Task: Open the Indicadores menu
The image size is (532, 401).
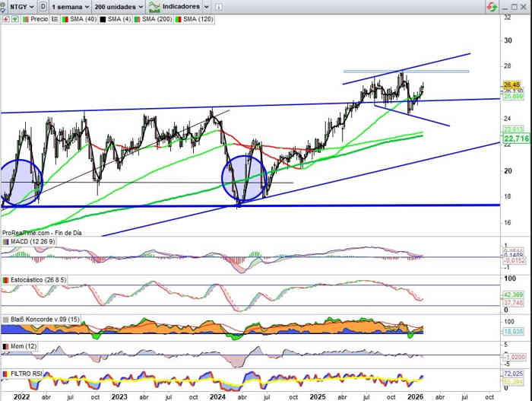Action: coord(180,6)
